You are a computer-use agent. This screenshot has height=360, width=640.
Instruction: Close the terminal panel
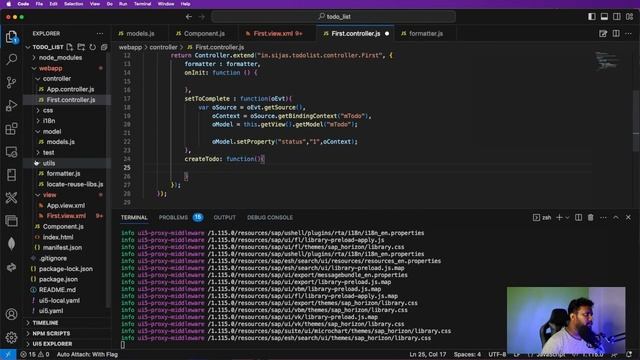pyautogui.click(x=629, y=218)
